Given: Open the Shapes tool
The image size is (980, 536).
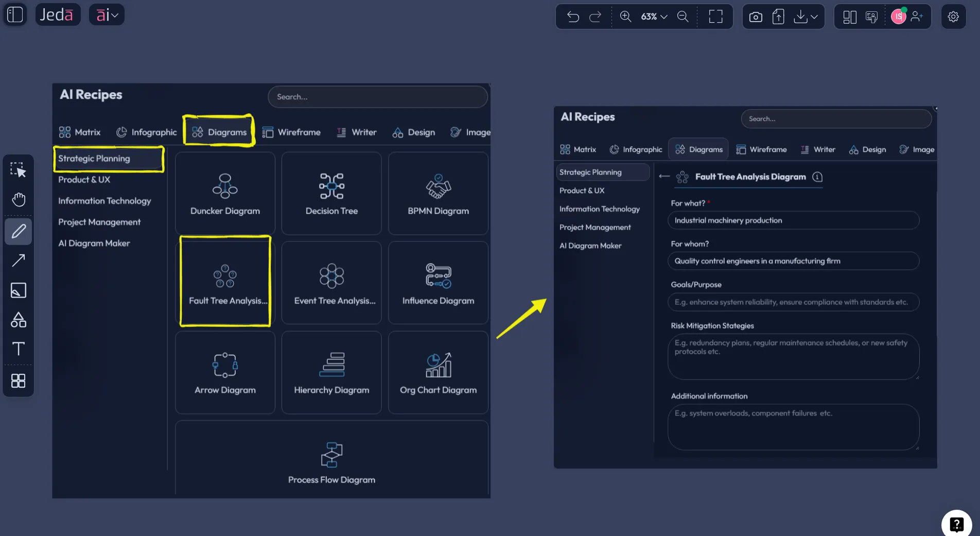Looking at the screenshot, I should click(x=19, y=320).
